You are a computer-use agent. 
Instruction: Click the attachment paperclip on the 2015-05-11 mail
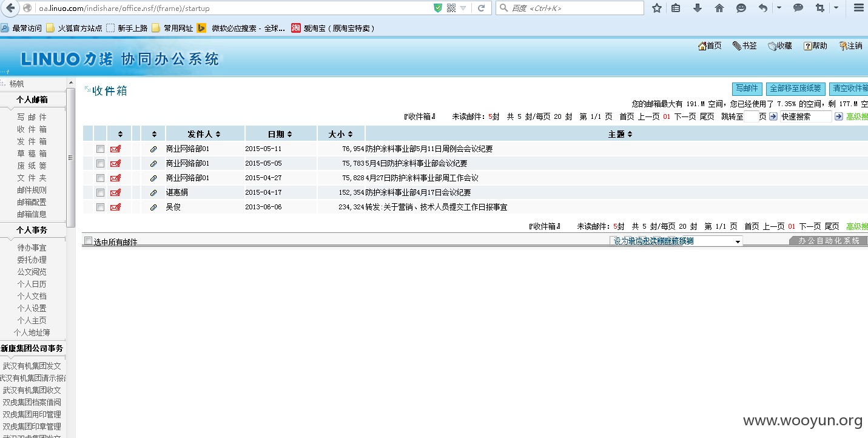pos(153,149)
